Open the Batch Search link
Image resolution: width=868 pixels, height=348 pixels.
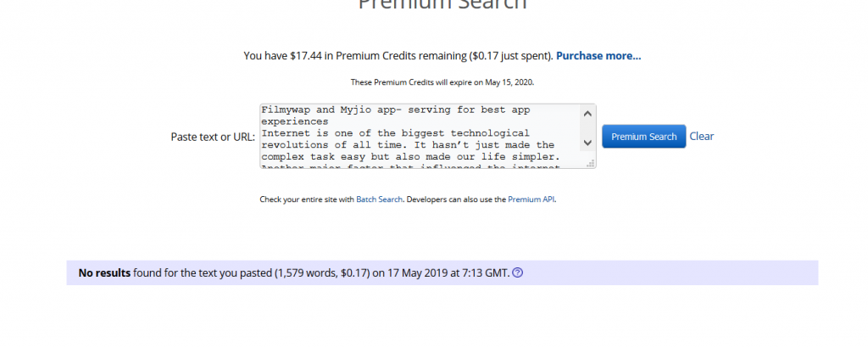click(379, 199)
